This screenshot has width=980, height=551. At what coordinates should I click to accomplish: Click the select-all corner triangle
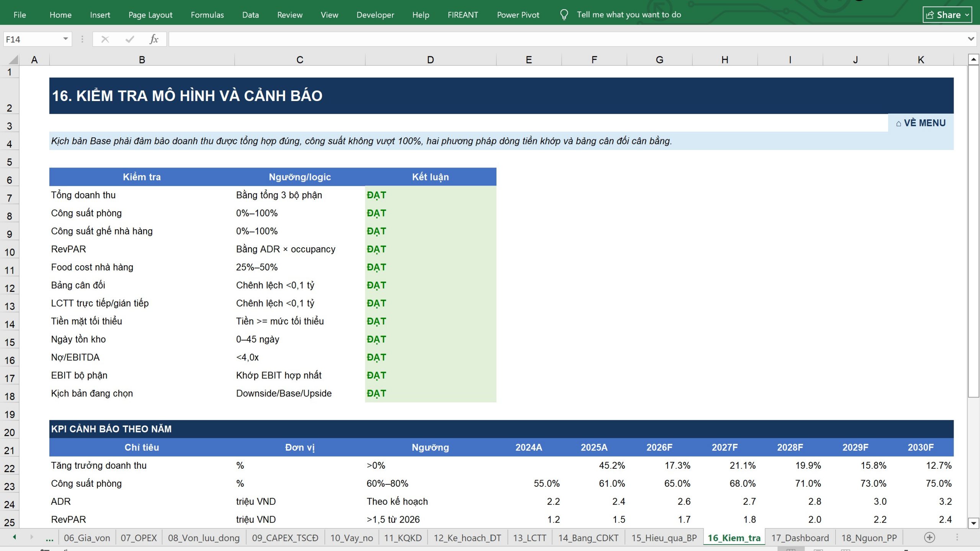click(x=13, y=60)
